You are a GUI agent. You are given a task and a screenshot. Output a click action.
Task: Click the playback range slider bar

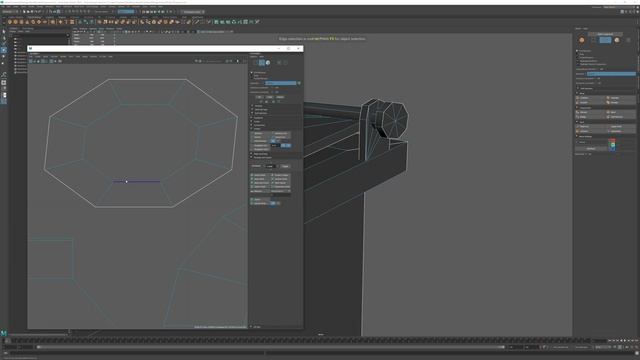click(270, 347)
